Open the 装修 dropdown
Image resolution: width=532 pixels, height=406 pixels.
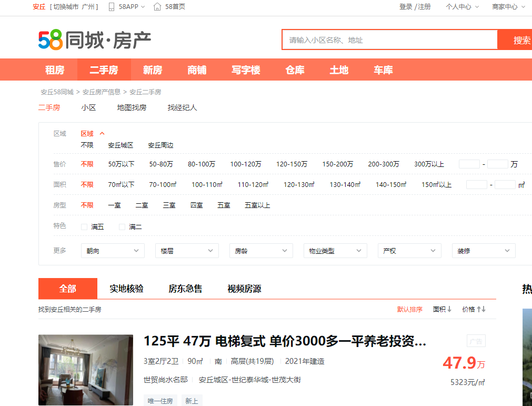coord(484,251)
